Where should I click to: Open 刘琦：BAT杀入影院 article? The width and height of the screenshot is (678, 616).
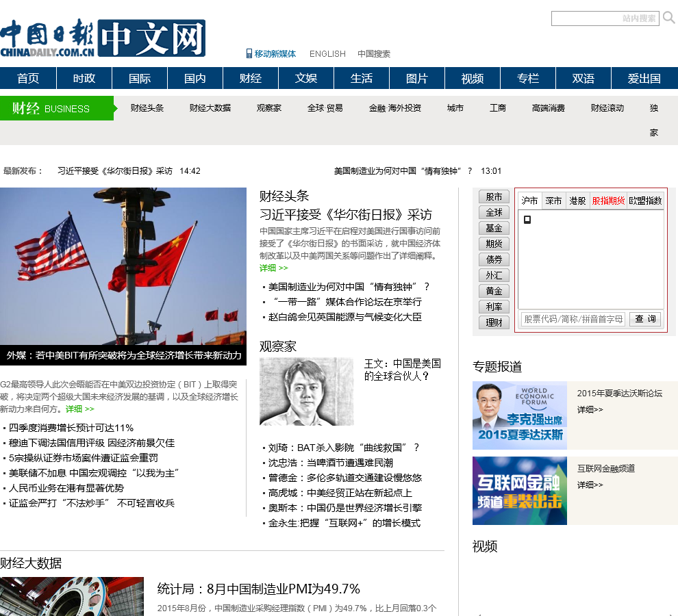344,448
